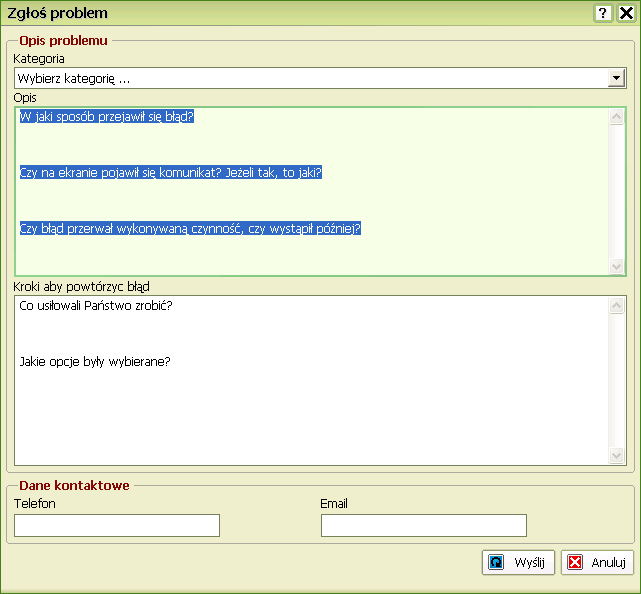This screenshot has width=641, height=594.
Task: Click the Wyślij send icon
Action: tap(496, 562)
